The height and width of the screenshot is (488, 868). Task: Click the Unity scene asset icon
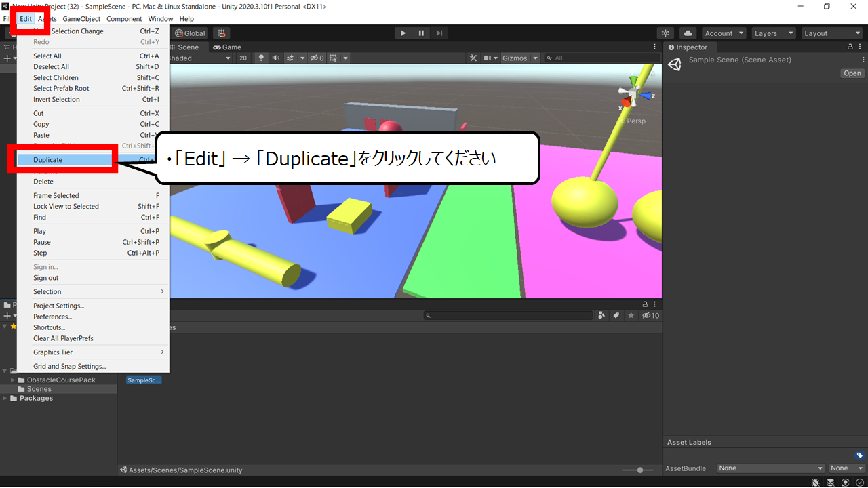tap(675, 64)
